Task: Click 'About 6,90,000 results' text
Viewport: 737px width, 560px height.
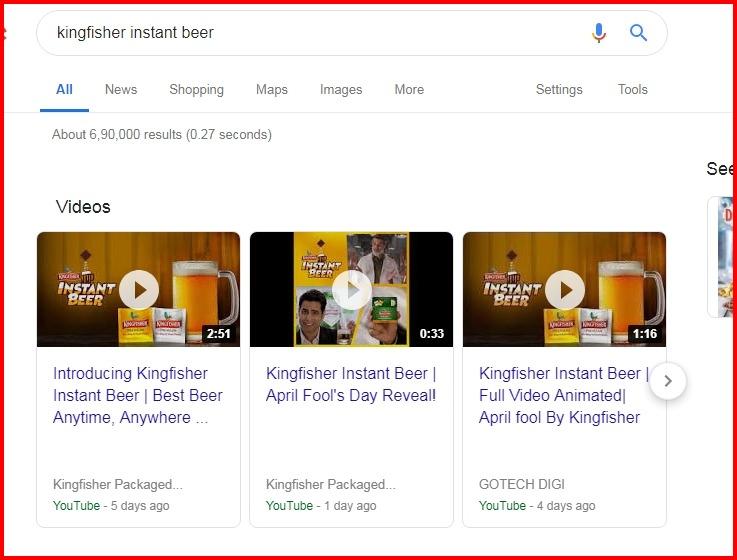Action: [162, 134]
